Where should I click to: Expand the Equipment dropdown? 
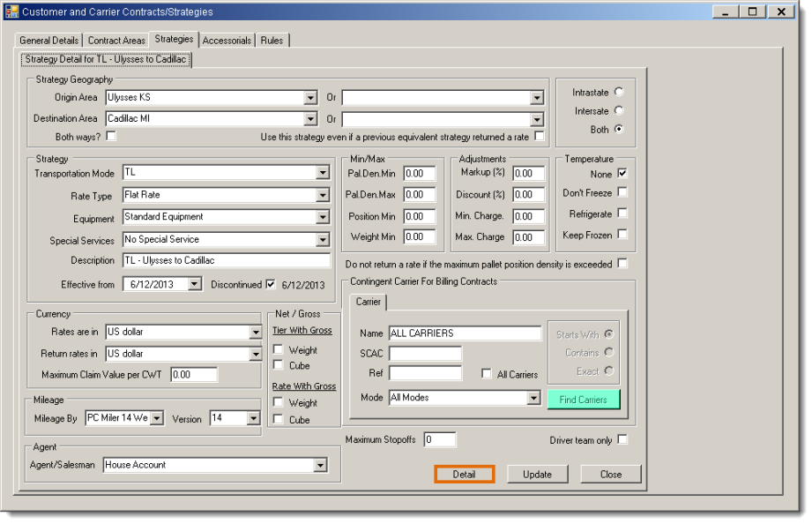click(x=322, y=217)
